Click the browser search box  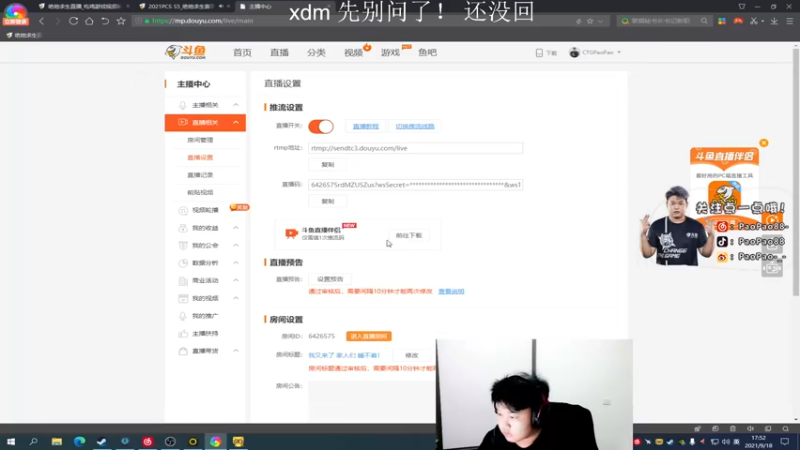tap(664, 21)
